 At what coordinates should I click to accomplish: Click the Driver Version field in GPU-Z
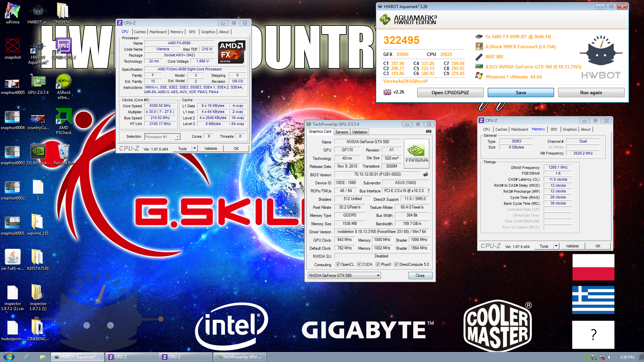pyautogui.click(x=382, y=232)
